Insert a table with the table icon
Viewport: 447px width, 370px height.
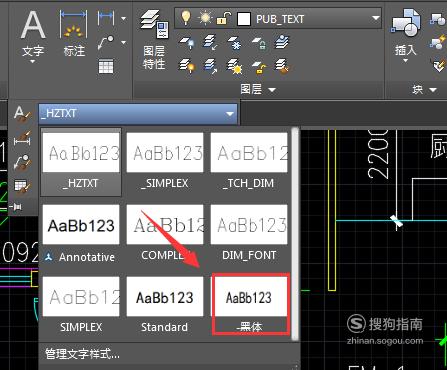point(106,66)
